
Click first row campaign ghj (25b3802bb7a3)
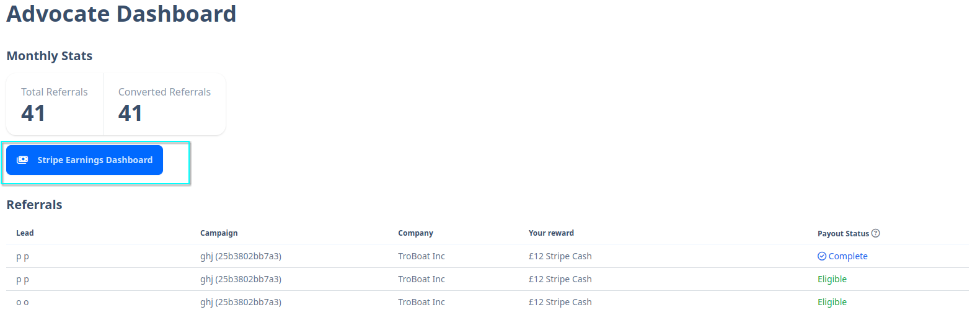point(241,256)
